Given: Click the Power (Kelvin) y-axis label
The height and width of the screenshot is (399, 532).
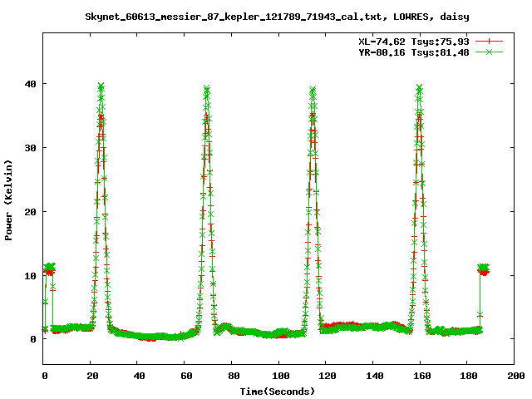Looking at the screenshot, I should pyautogui.click(x=8, y=200).
